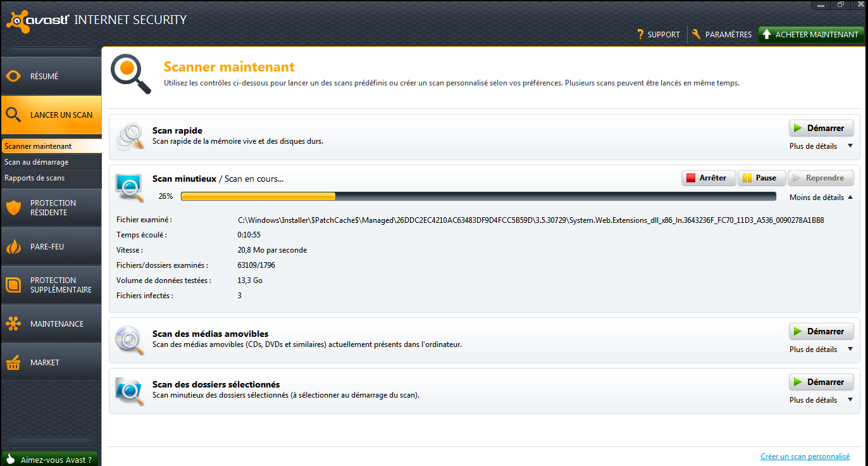
Task: Click the thumbs-up icon beside Aimez-vous Avast
Action: (x=10, y=460)
